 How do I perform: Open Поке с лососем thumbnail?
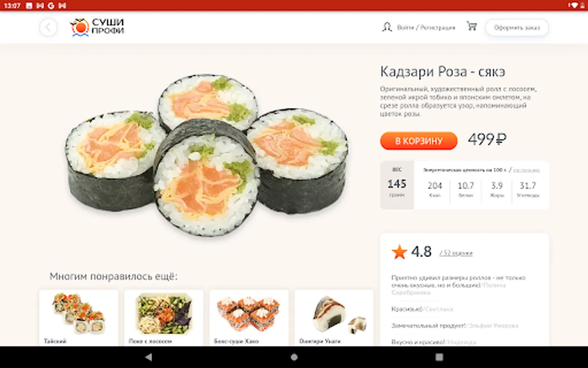(x=164, y=318)
